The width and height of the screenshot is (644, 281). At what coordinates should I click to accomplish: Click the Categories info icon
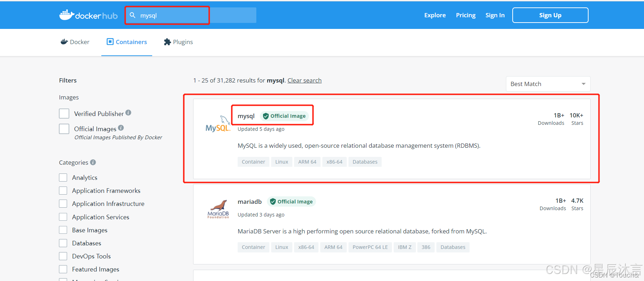point(93,162)
